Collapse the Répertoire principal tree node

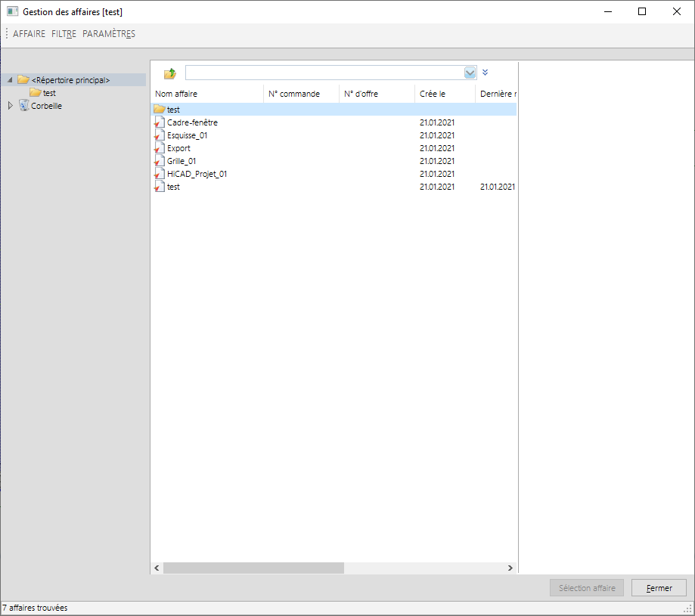point(10,80)
